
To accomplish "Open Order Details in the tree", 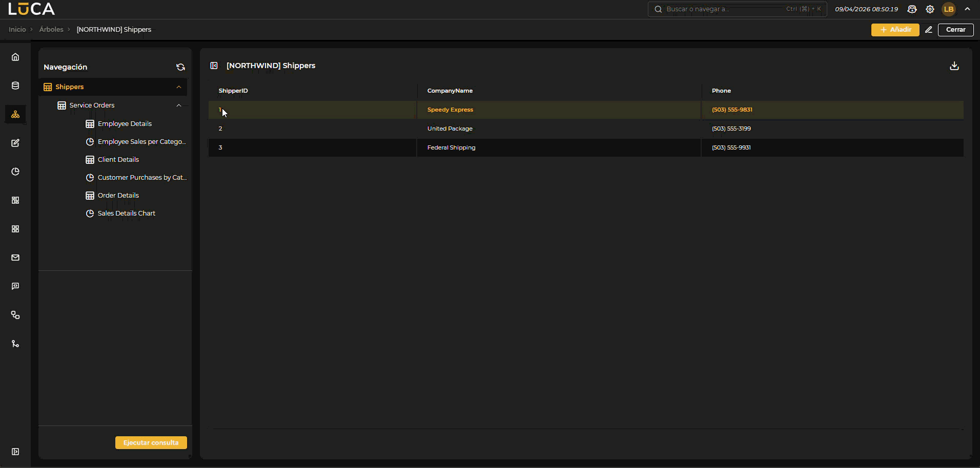I will tap(118, 196).
